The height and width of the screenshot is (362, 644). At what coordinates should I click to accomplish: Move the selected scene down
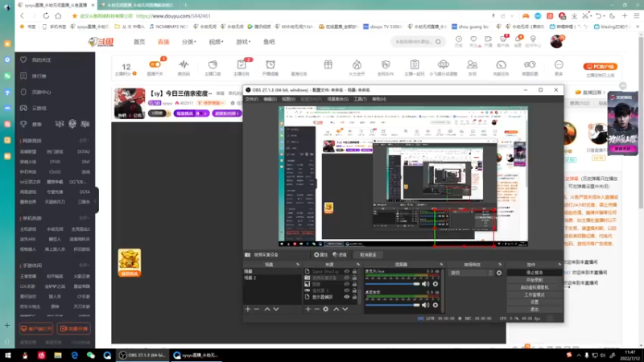(276, 309)
